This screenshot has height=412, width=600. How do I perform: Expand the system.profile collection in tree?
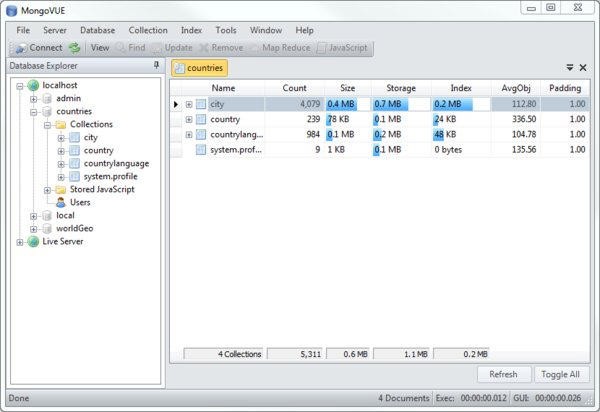(61, 177)
